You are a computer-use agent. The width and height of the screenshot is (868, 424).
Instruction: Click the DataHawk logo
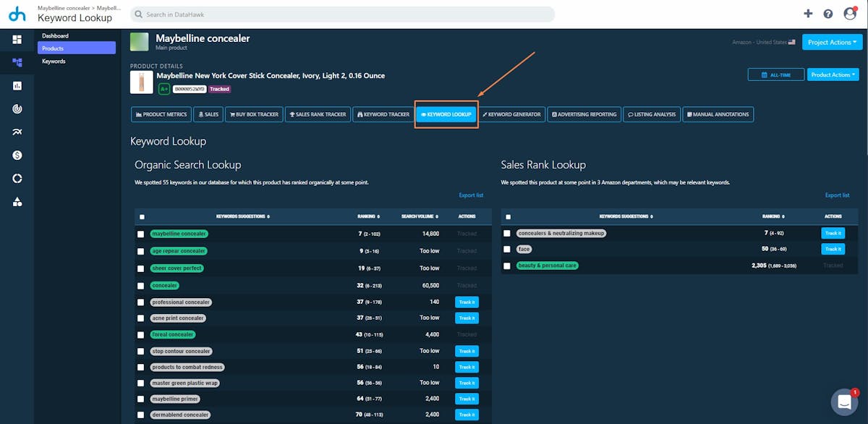point(17,13)
